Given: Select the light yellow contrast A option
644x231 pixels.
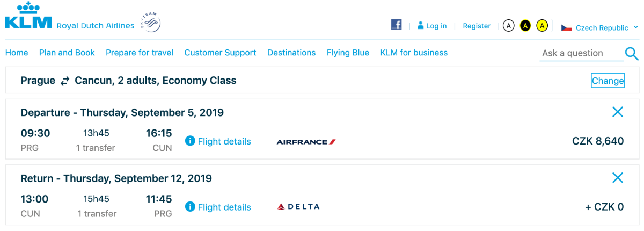Looking at the screenshot, I should [x=542, y=26].
